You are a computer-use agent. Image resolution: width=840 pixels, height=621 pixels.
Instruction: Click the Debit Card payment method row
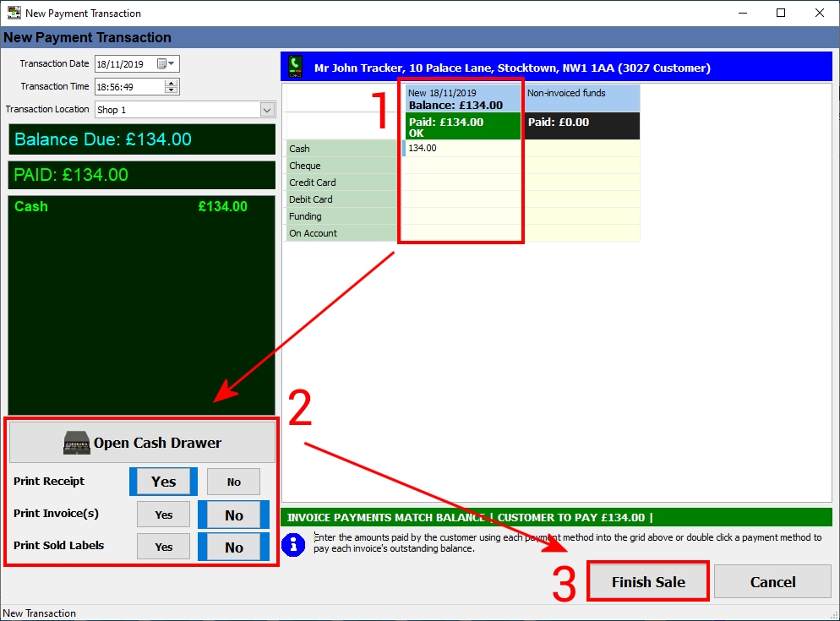pos(341,199)
